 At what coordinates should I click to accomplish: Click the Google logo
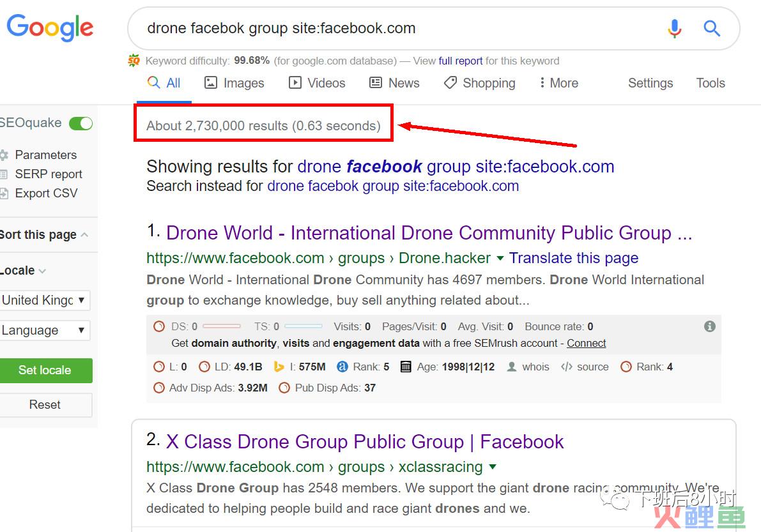[50, 27]
